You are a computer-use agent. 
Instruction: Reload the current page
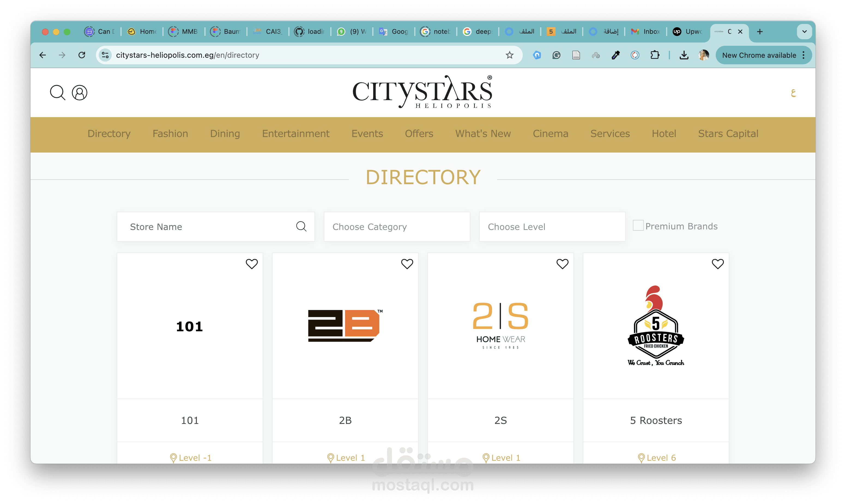pyautogui.click(x=81, y=55)
